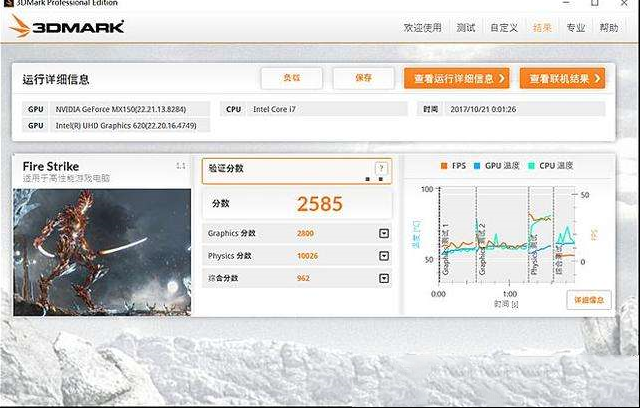Screen dimensions: 640x408
Task: Click the Fire Strike title
Action: point(51,166)
